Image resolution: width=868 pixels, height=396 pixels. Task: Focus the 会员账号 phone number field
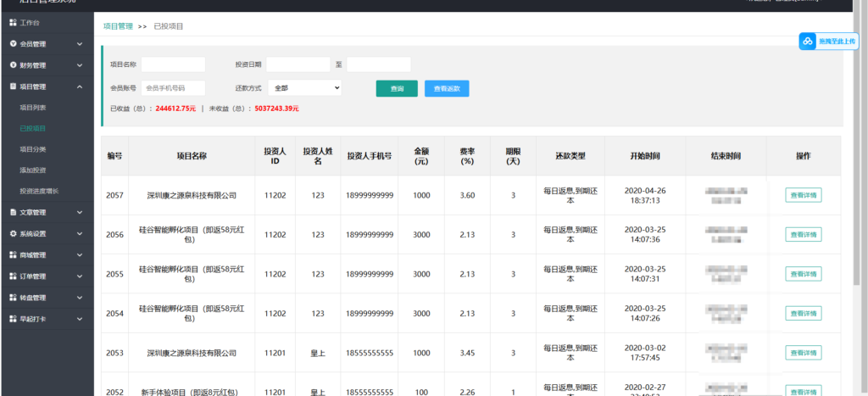click(173, 88)
